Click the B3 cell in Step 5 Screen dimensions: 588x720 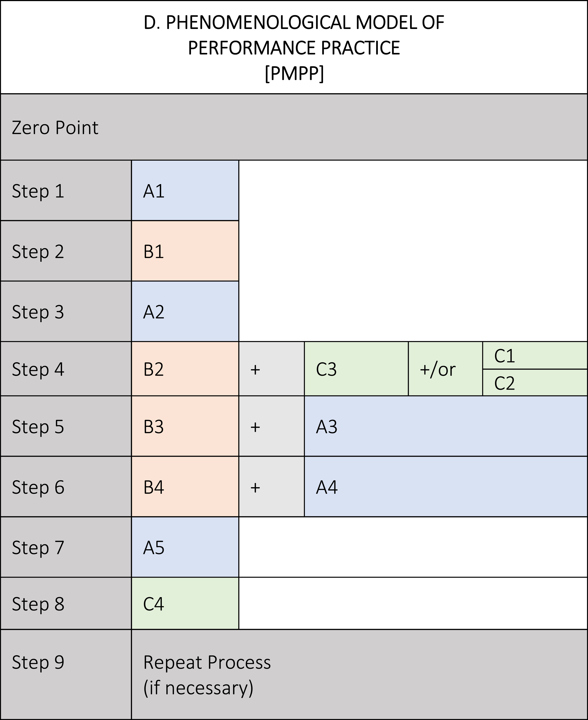click(185, 426)
